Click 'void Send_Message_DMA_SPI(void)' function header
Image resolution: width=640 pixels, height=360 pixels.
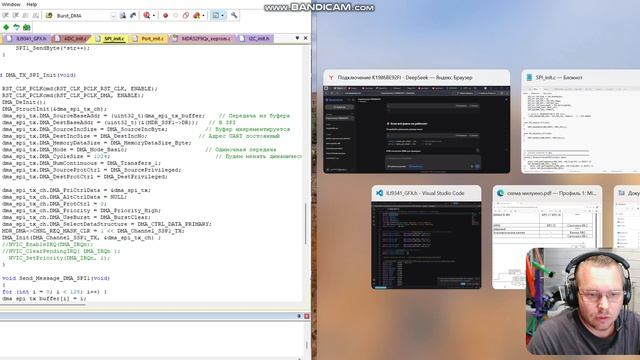pyautogui.click(x=56, y=278)
